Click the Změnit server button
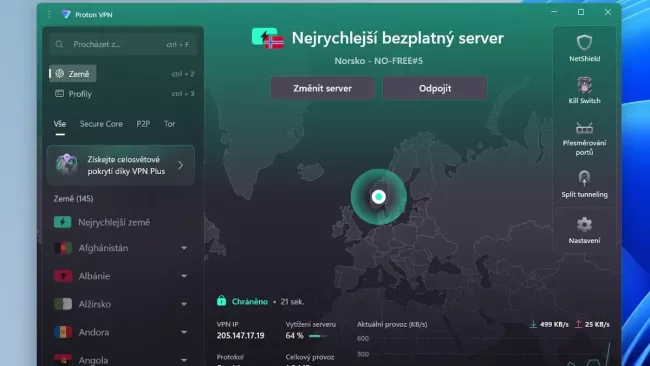Image resolution: width=650 pixels, height=366 pixels. 323,88
